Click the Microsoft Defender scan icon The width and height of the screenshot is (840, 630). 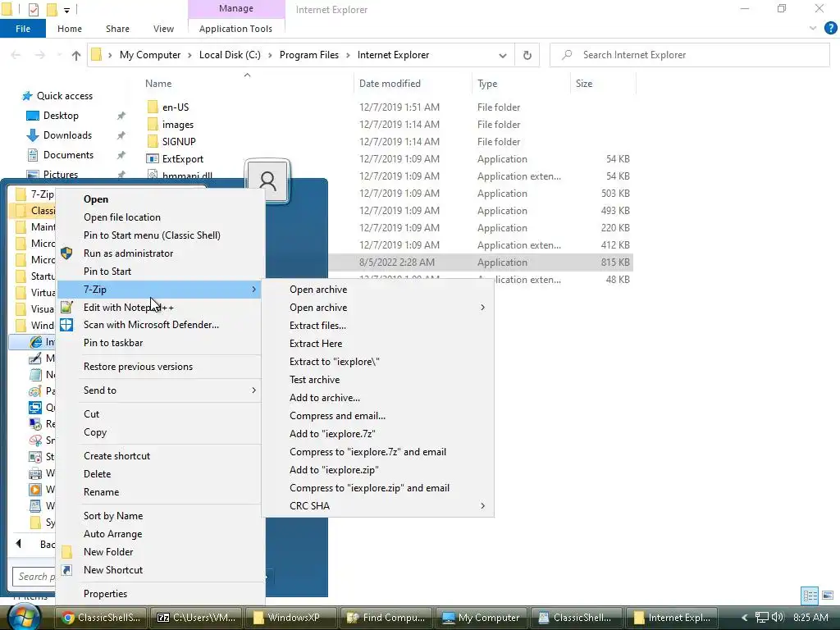pyautogui.click(x=66, y=325)
